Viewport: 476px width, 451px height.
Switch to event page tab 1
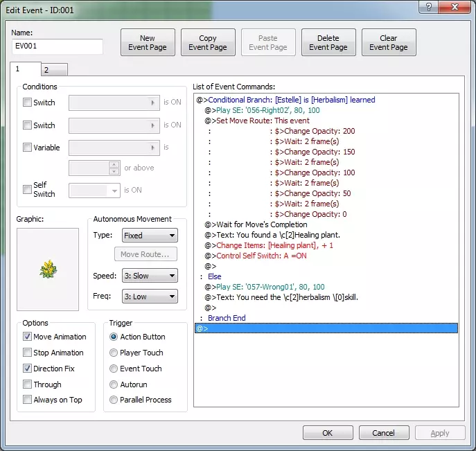pos(26,69)
